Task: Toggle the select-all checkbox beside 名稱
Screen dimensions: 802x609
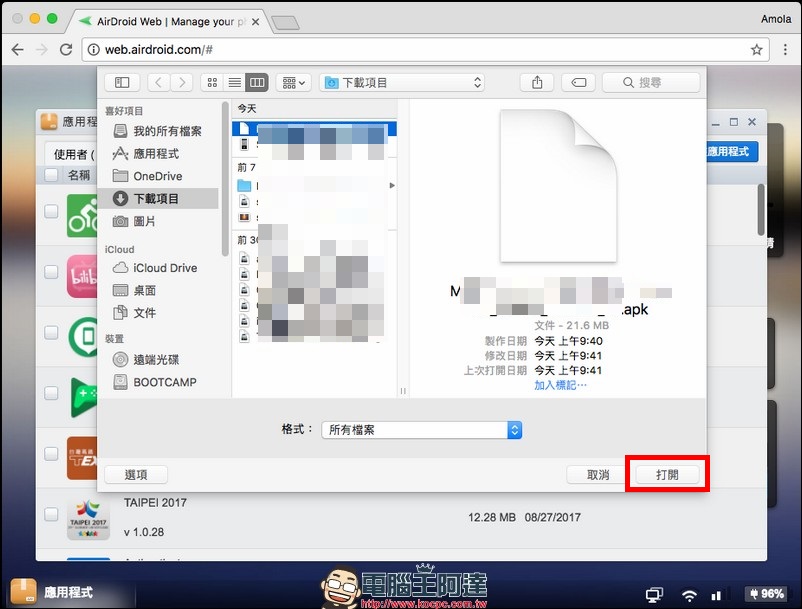Action: [51, 175]
